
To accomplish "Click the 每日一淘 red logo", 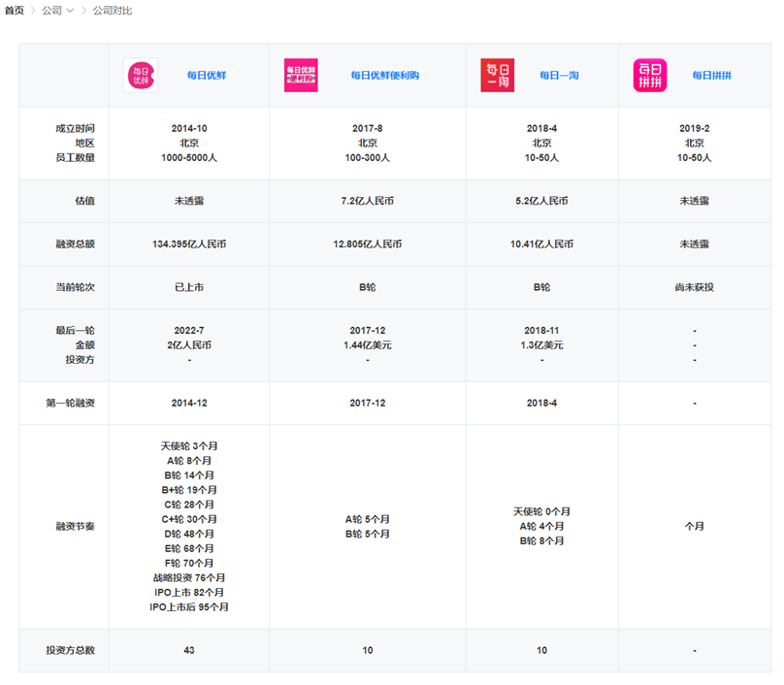I will (x=498, y=76).
